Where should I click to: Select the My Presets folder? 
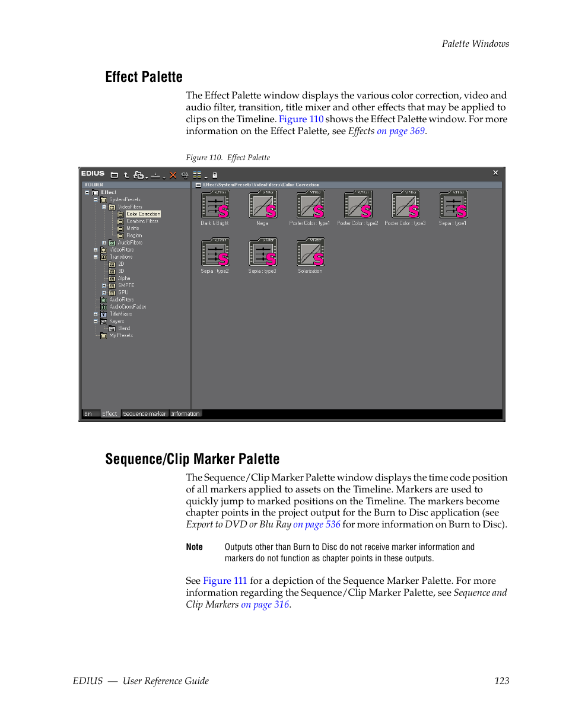[121, 335]
